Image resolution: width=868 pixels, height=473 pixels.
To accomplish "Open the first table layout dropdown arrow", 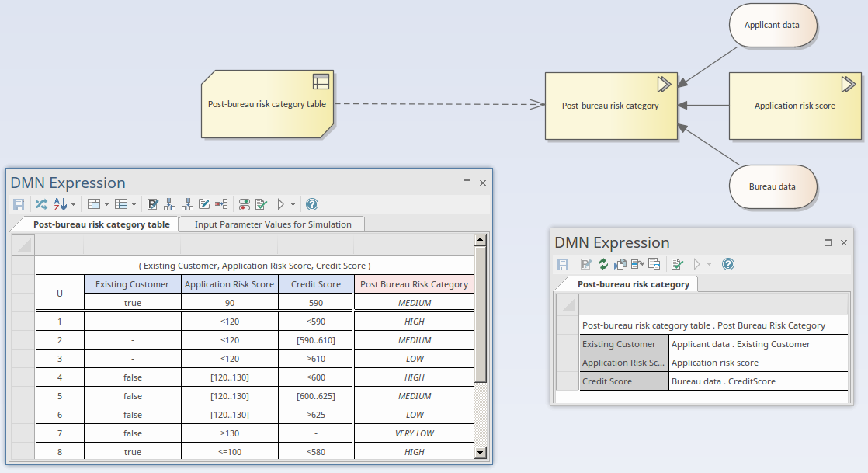I will click(x=106, y=204).
